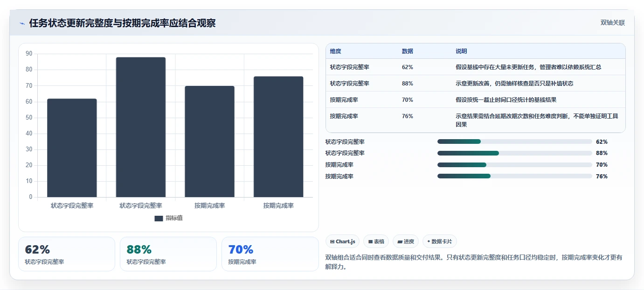Click the description starting with 假设基线中存在大量未更新任务
Viewport: 644px width, 290px height.
tap(528, 67)
